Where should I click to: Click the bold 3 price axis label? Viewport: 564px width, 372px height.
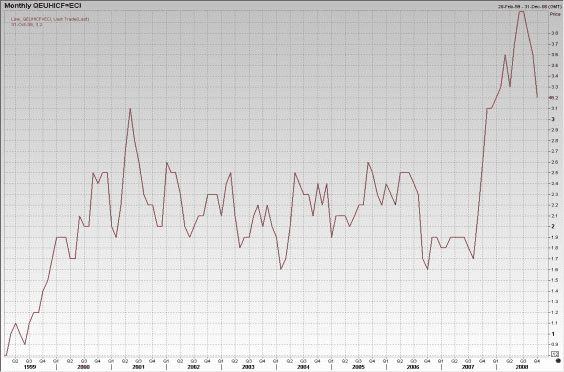(x=553, y=119)
